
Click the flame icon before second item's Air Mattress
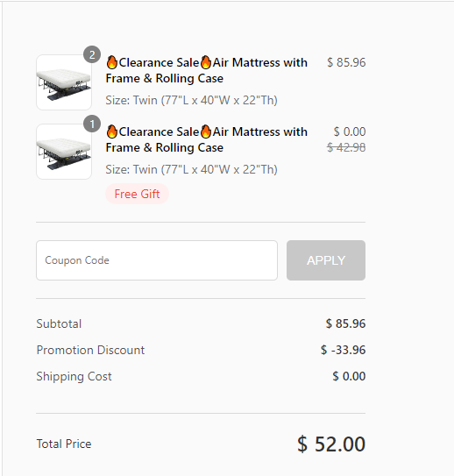click(206, 131)
